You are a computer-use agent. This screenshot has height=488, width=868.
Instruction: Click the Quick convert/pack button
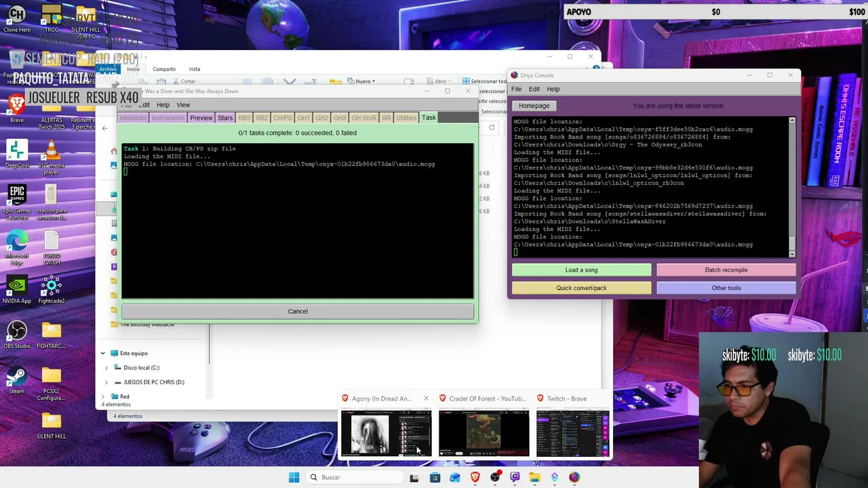click(581, 288)
